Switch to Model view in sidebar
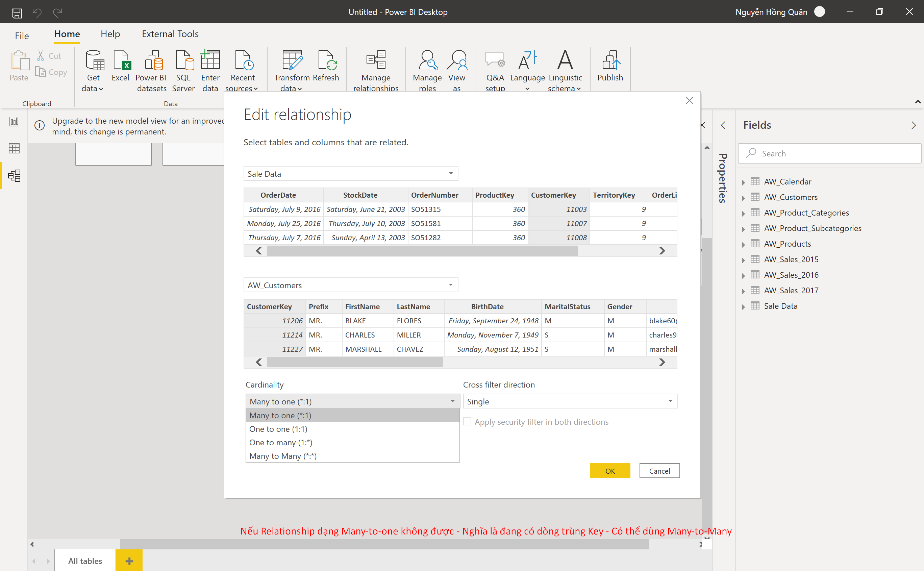 pos(14,176)
